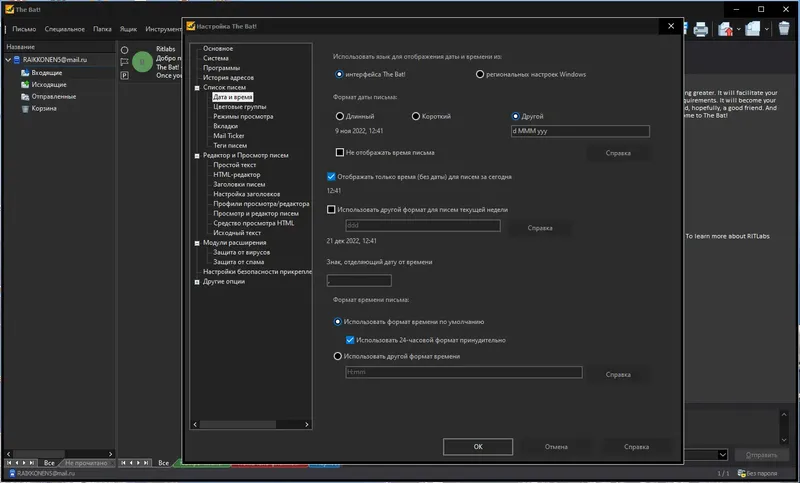Toggle forced 24-hour format checkbox
Viewport: 800px width, 483px height.
click(x=350, y=340)
